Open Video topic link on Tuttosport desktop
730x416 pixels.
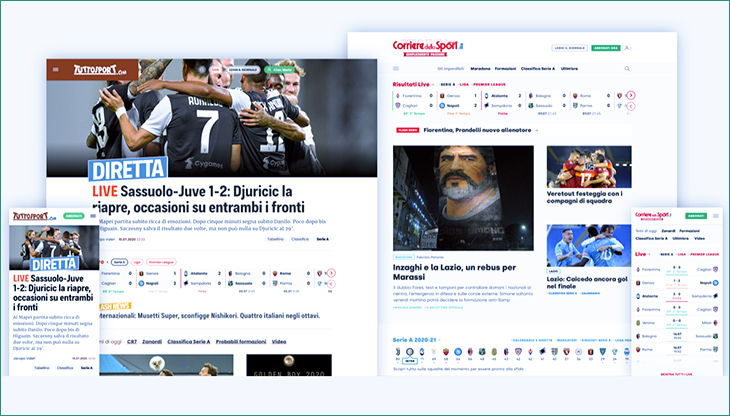279,342
